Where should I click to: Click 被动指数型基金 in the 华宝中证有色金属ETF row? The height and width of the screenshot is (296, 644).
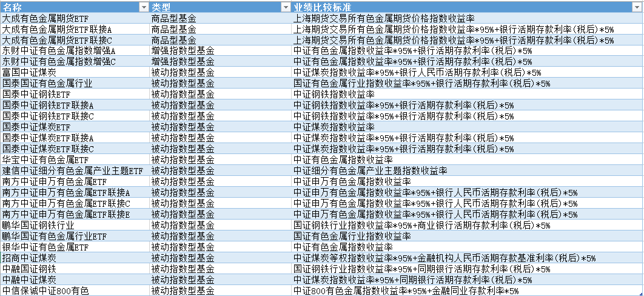pos(220,160)
